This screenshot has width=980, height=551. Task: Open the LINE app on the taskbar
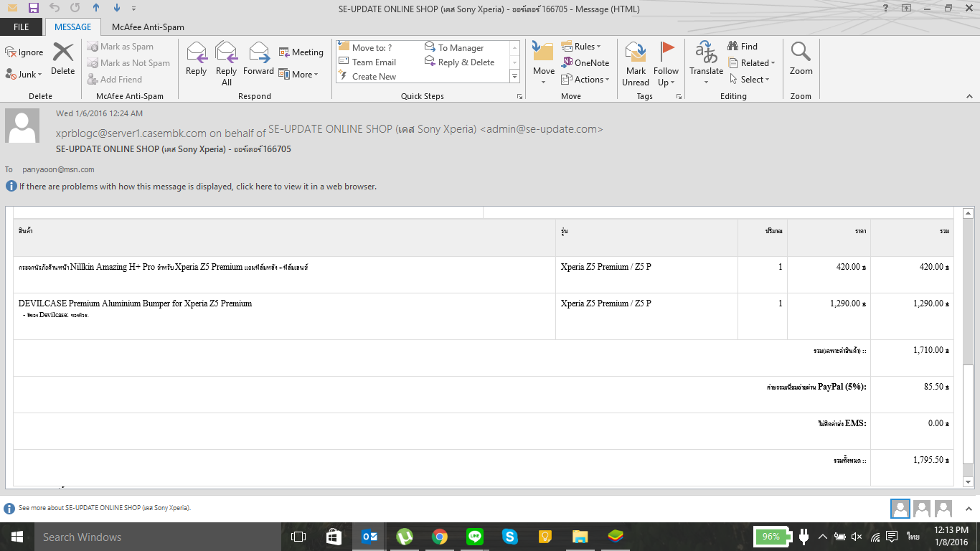point(475,537)
